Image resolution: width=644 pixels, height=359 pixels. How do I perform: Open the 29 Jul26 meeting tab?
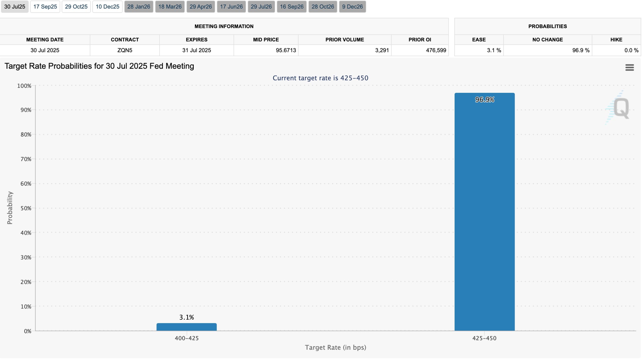(261, 7)
